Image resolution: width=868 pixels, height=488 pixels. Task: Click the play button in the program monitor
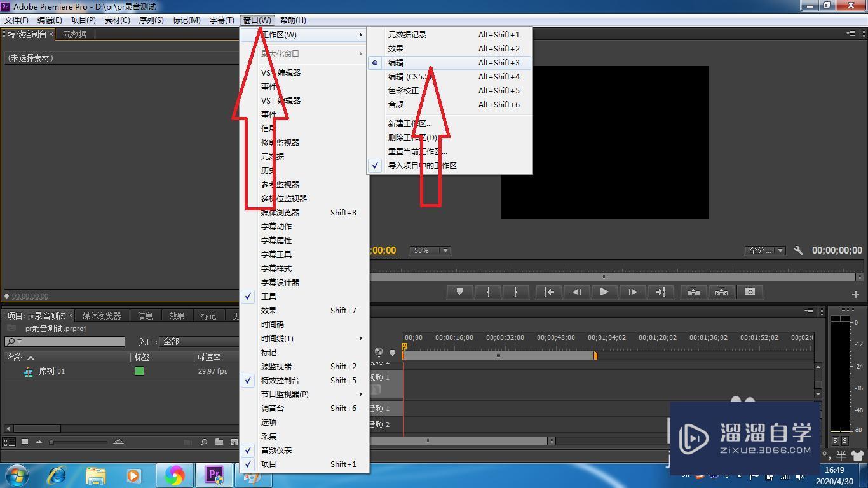tap(604, 292)
